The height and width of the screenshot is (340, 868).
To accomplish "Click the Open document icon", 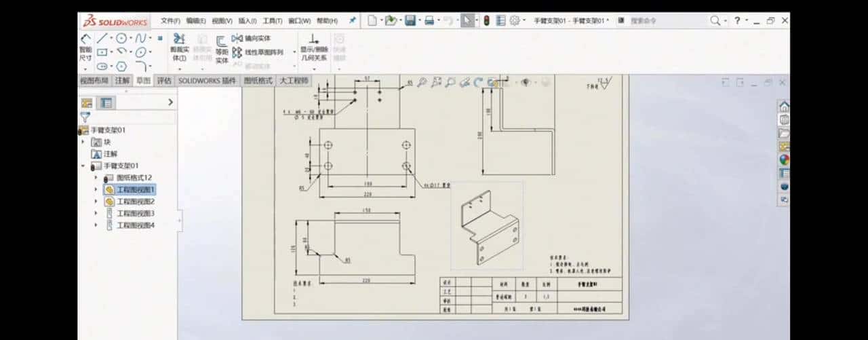I will coord(391,21).
